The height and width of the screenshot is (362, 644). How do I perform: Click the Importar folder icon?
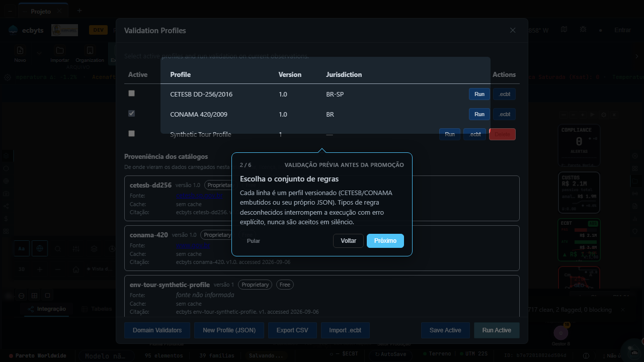pos(60,50)
